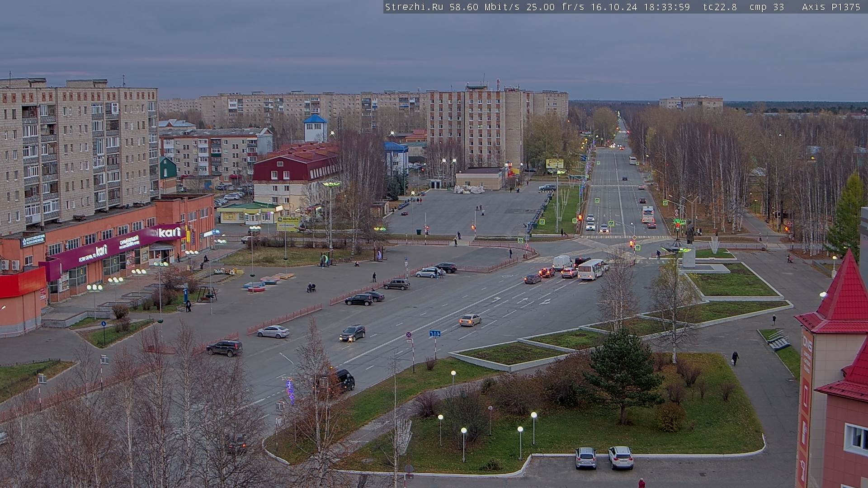Click the Strezhi.Ru overlay text
868x488 pixels.
[x=414, y=7]
